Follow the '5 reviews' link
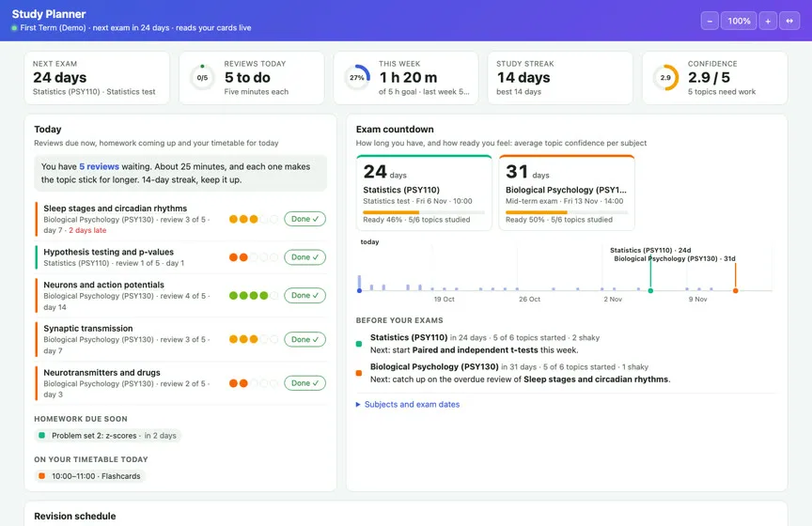Screen dimensions: 812x526 point(99,166)
